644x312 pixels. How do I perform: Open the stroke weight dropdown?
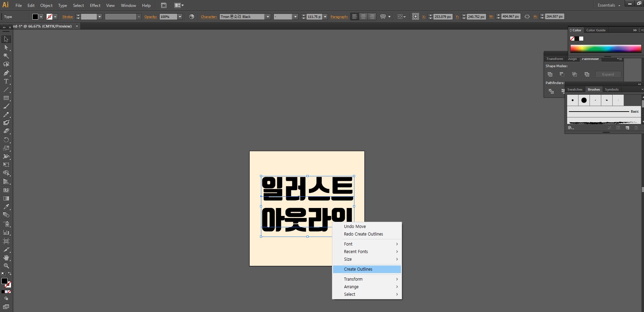click(100, 17)
